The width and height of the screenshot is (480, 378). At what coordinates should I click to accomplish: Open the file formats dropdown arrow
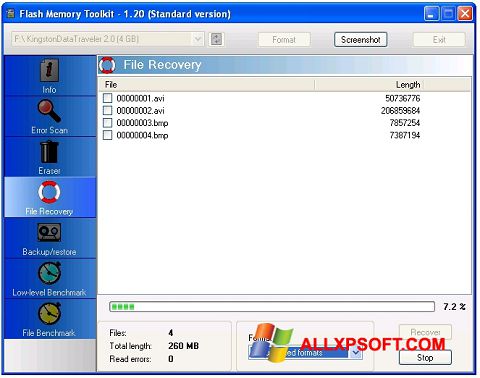(356, 353)
